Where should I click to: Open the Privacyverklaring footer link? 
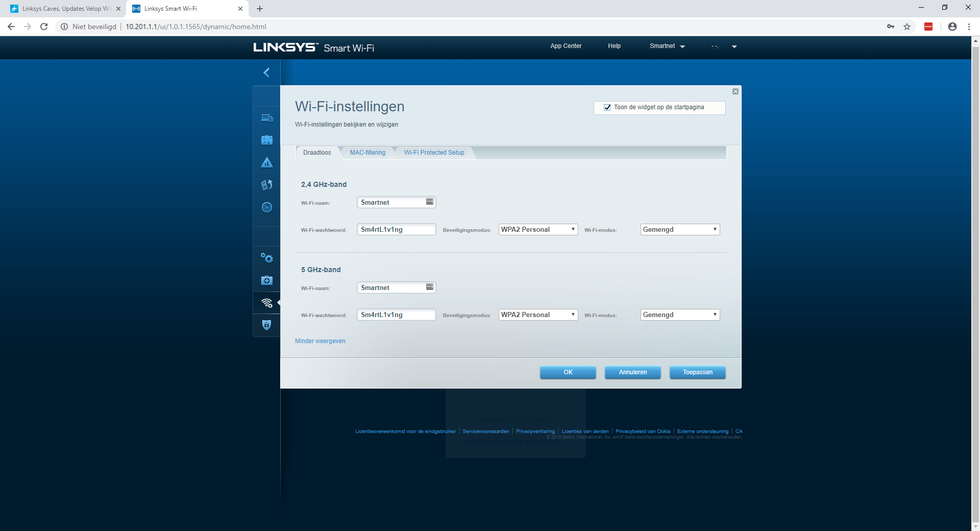(535, 431)
